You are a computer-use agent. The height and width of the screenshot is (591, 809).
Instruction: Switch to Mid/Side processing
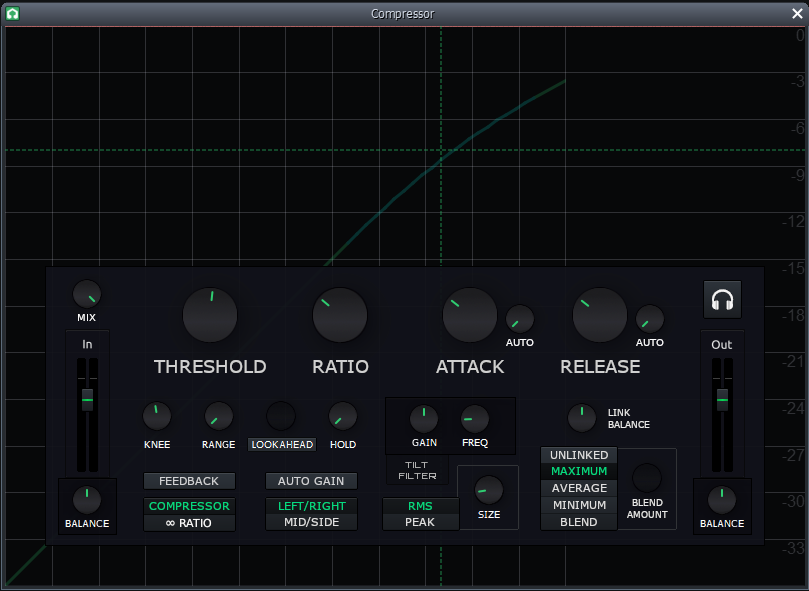(311, 522)
